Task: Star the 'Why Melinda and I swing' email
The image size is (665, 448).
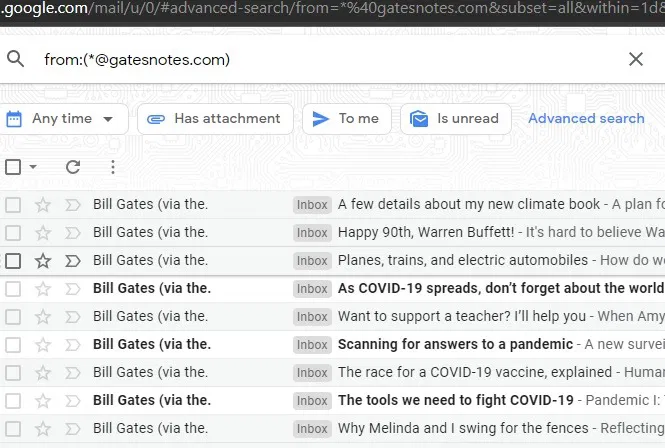Action: click(x=43, y=429)
